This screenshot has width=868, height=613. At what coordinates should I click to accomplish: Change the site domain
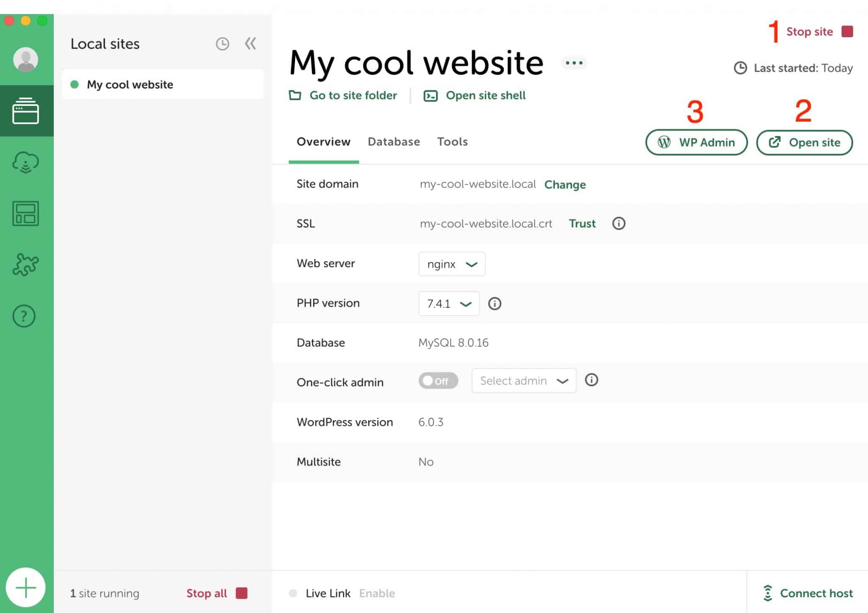[565, 184]
